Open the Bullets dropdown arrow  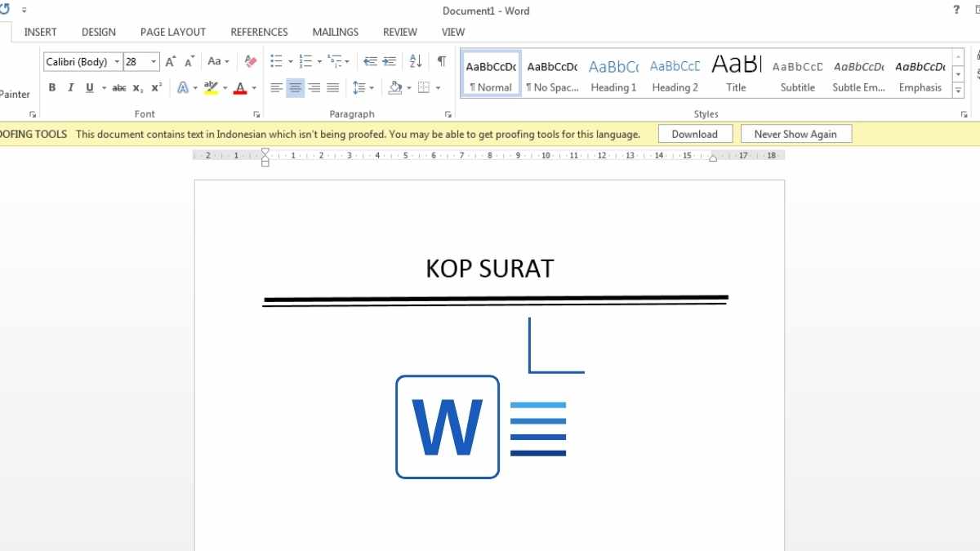tap(290, 60)
